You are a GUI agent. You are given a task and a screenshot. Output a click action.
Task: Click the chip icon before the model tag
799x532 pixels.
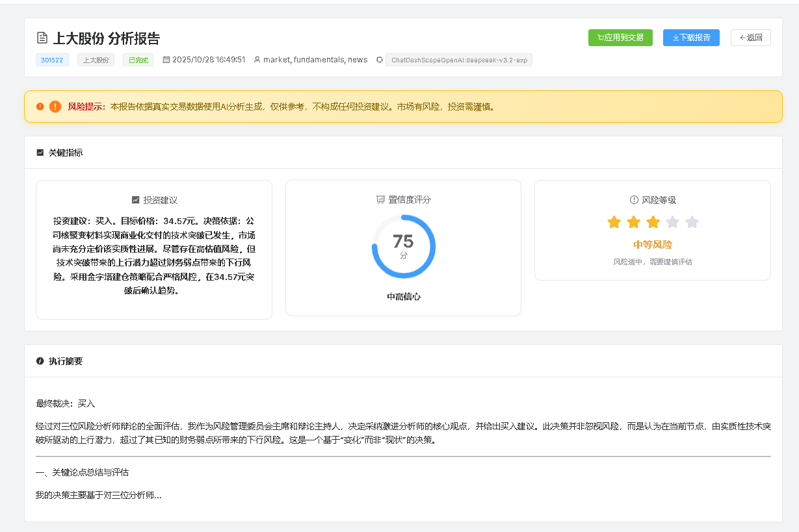tap(380, 60)
